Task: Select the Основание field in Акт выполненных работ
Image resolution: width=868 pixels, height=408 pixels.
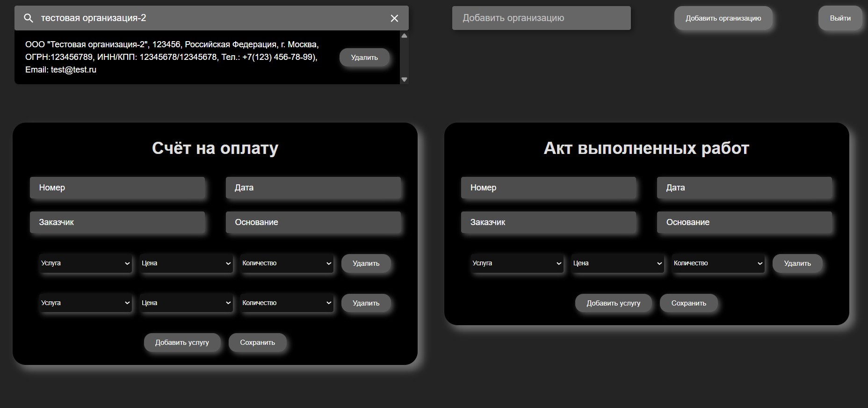Action: click(x=744, y=222)
